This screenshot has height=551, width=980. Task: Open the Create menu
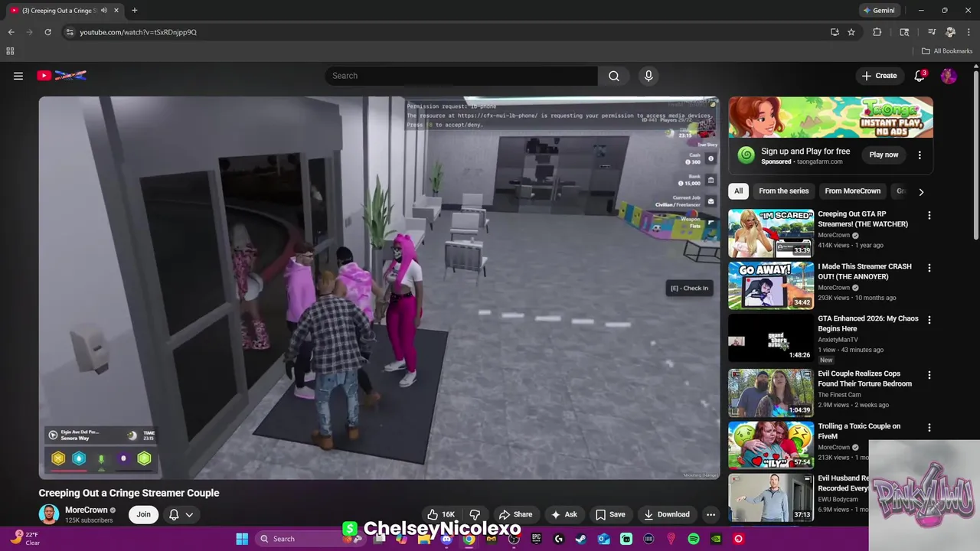pos(879,76)
